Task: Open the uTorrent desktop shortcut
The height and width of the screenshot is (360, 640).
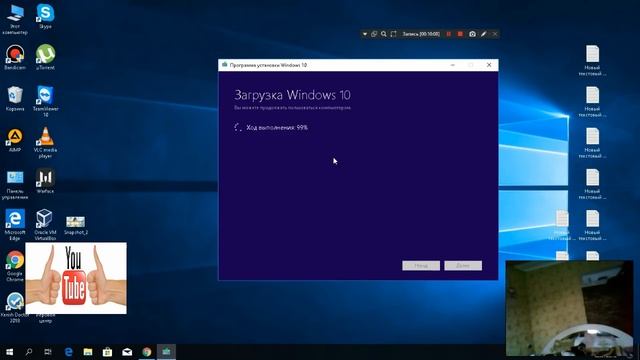Action: pos(45,58)
